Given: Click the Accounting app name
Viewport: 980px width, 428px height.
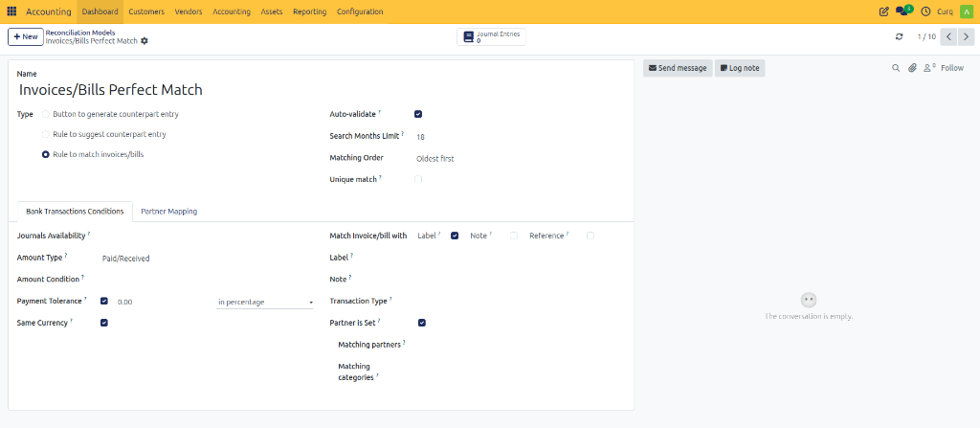Looking at the screenshot, I should tap(49, 11).
